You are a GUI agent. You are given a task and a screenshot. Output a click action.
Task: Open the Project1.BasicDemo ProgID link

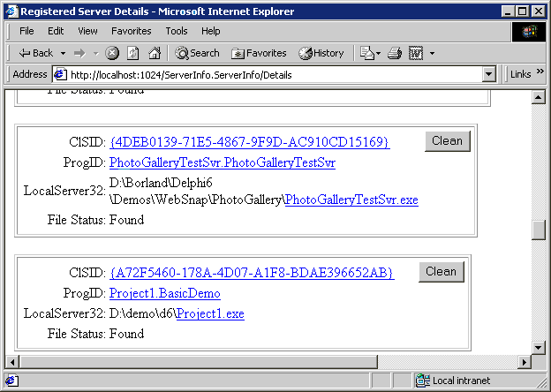165,293
